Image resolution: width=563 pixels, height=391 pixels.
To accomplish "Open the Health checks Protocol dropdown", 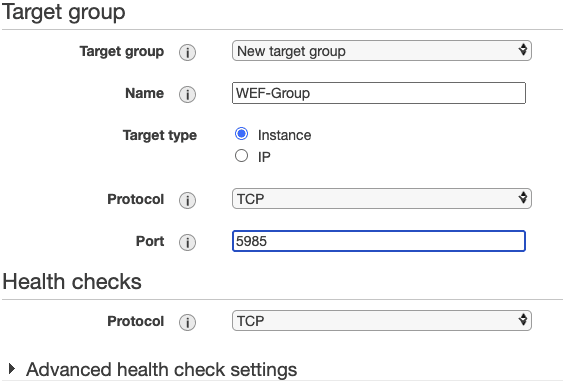I will click(x=382, y=321).
